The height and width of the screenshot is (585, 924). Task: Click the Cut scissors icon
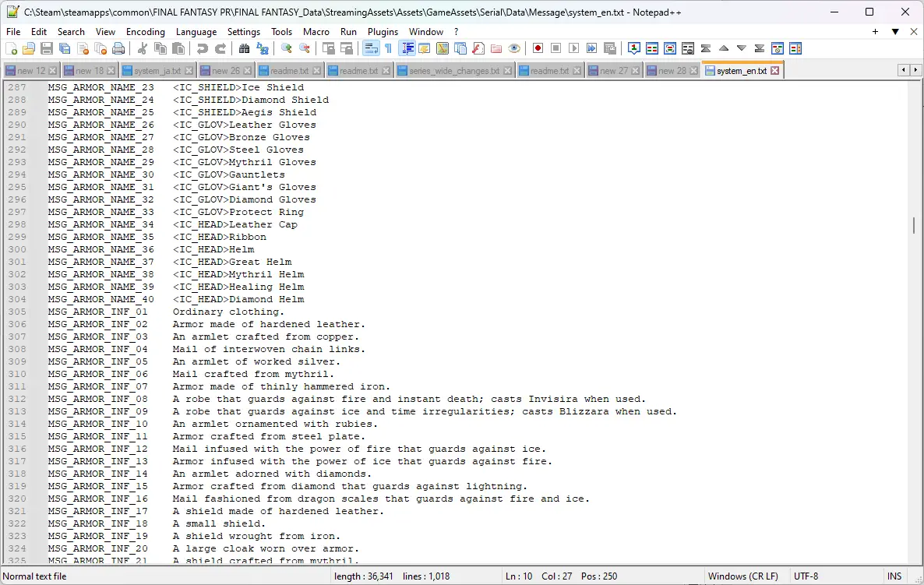(x=142, y=49)
